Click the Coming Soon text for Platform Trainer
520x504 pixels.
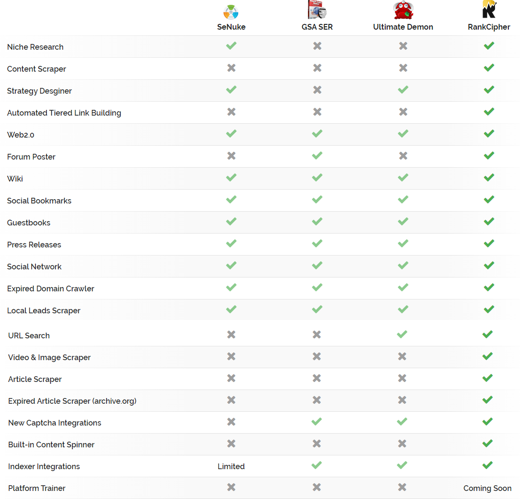[x=487, y=488]
